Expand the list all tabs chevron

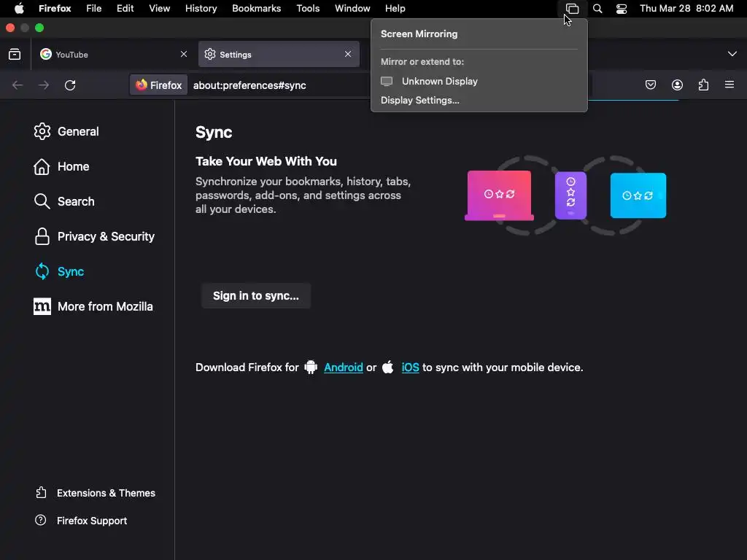pyautogui.click(x=732, y=54)
